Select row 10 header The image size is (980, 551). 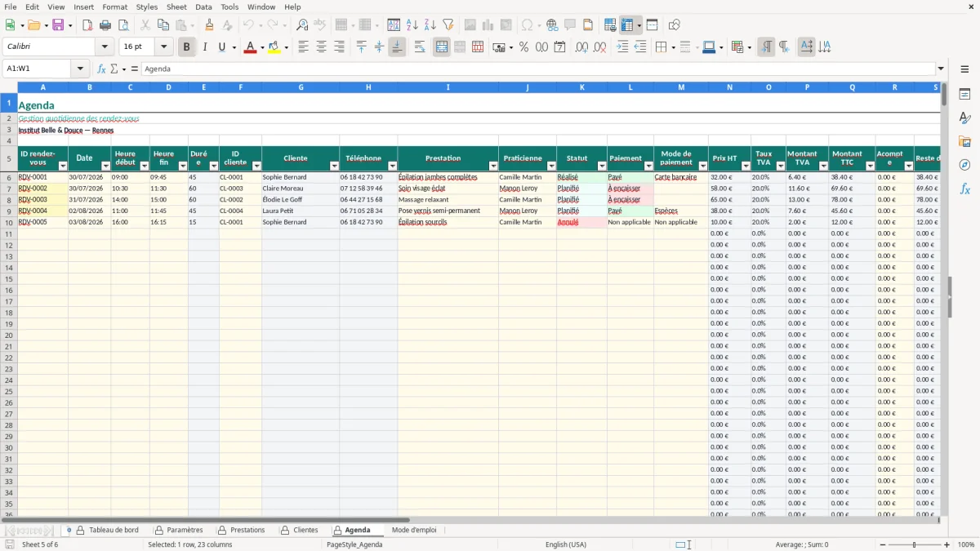click(9, 222)
